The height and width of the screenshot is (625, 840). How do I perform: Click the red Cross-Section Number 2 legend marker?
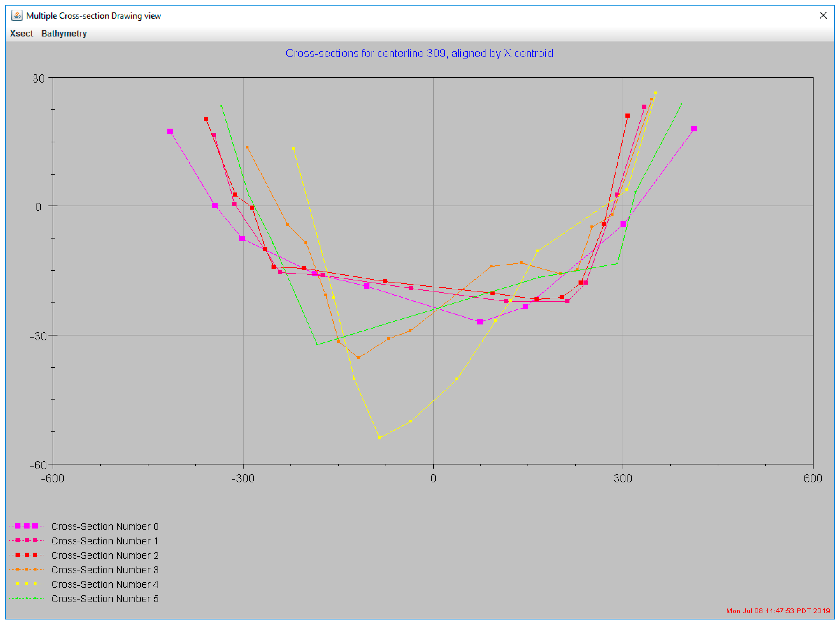(26, 555)
